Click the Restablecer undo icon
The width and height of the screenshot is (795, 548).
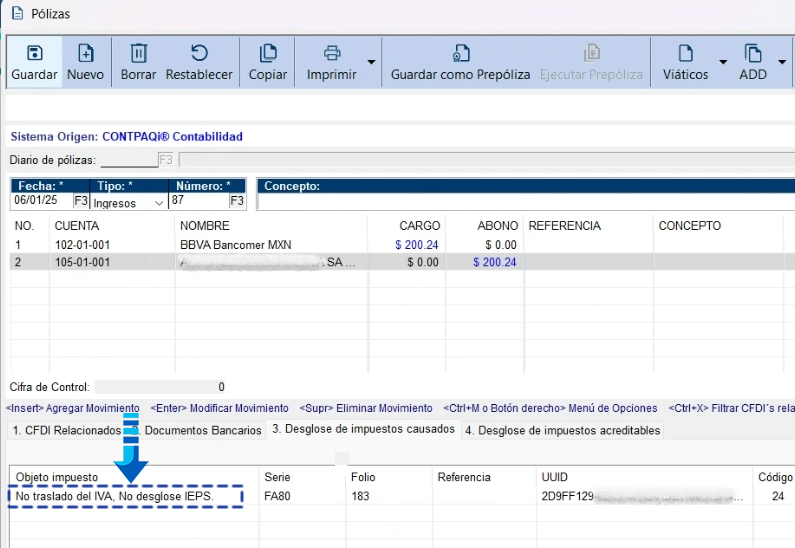(x=199, y=54)
